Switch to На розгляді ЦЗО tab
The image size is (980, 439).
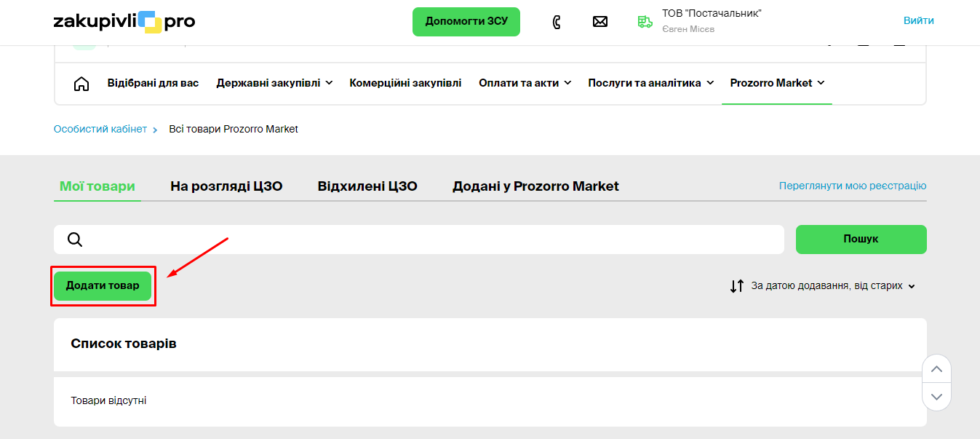point(226,186)
